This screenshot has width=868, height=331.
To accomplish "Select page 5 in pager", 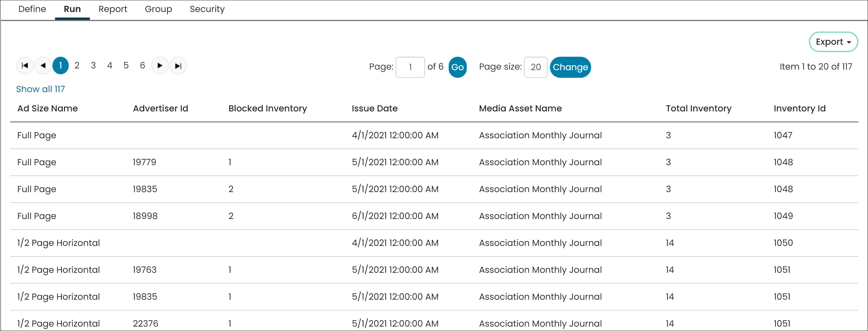I will (126, 66).
